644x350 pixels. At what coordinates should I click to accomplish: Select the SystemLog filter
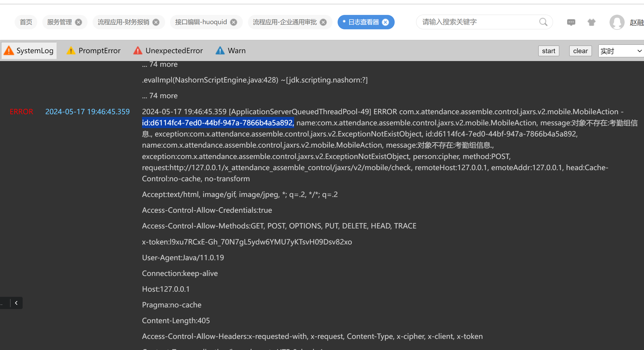(x=29, y=51)
